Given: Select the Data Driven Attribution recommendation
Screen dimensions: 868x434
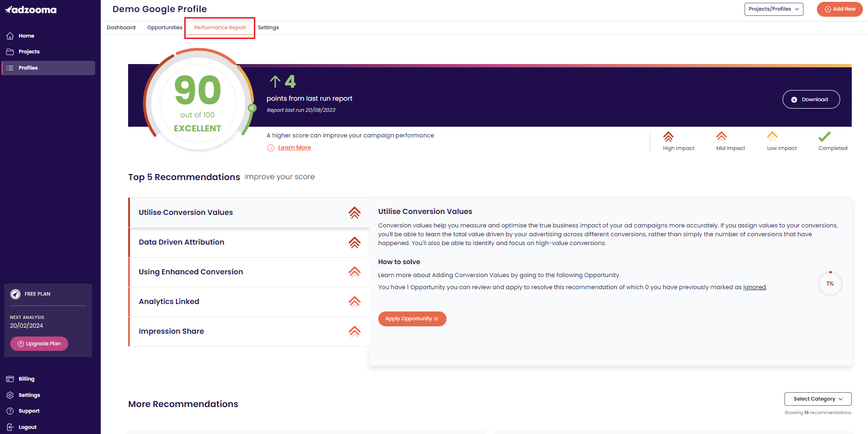Looking at the screenshot, I should pos(249,242).
